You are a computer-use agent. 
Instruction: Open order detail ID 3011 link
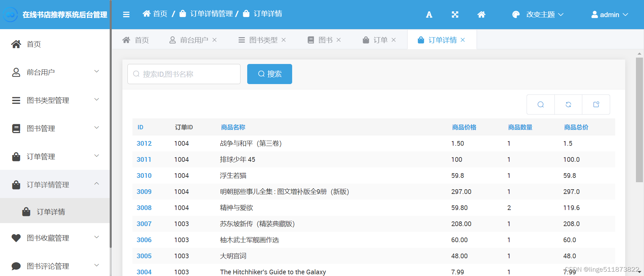tap(144, 159)
